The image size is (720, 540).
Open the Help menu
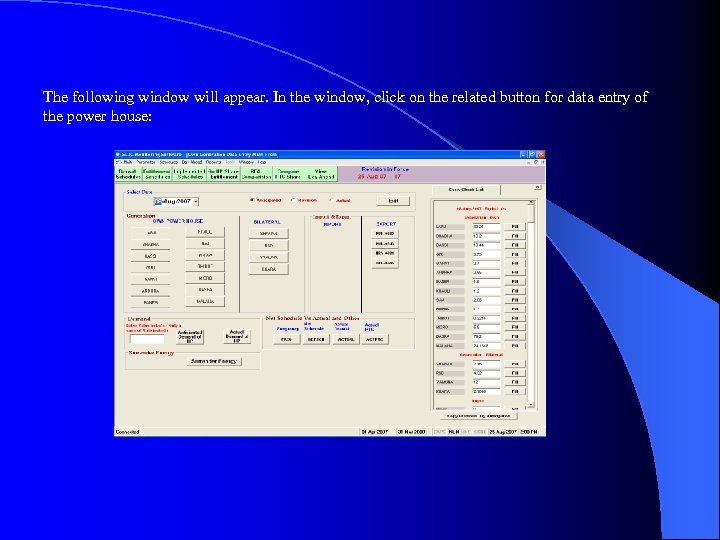(262, 162)
